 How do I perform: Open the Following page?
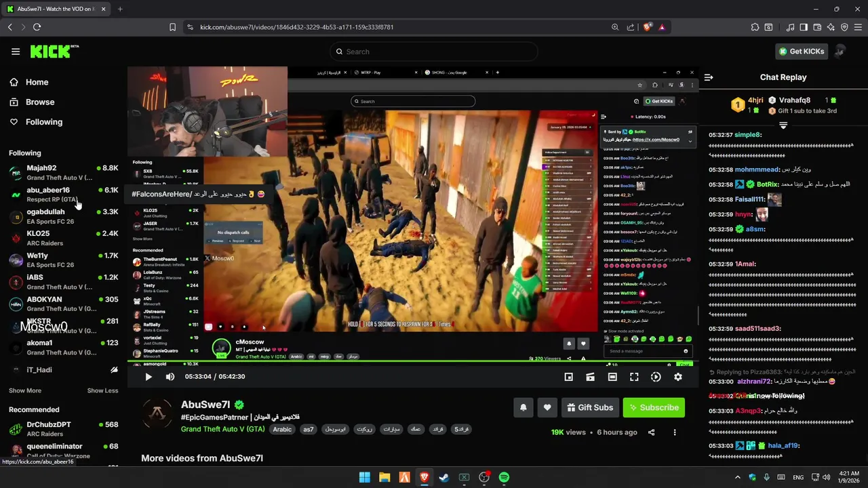[43, 122]
